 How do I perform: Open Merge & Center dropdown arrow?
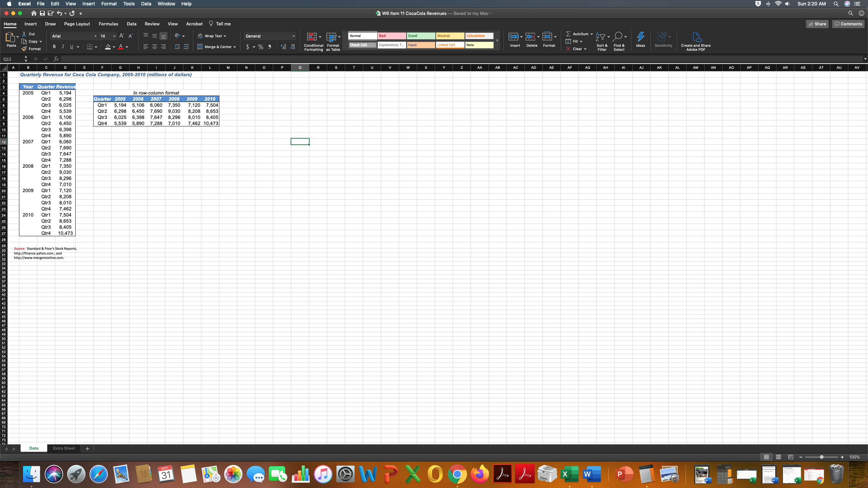click(x=235, y=47)
